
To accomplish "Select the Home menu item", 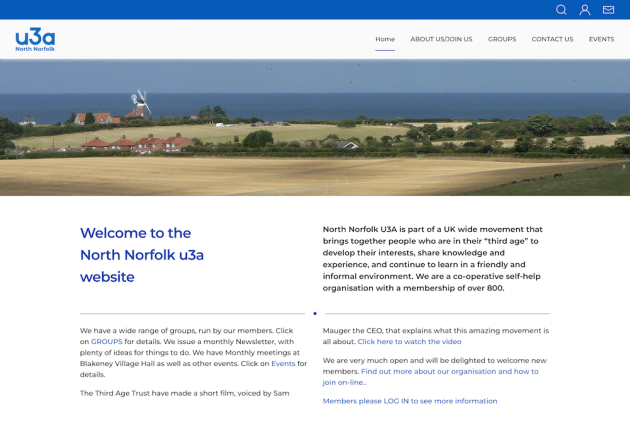I will click(x=385, y=39).
